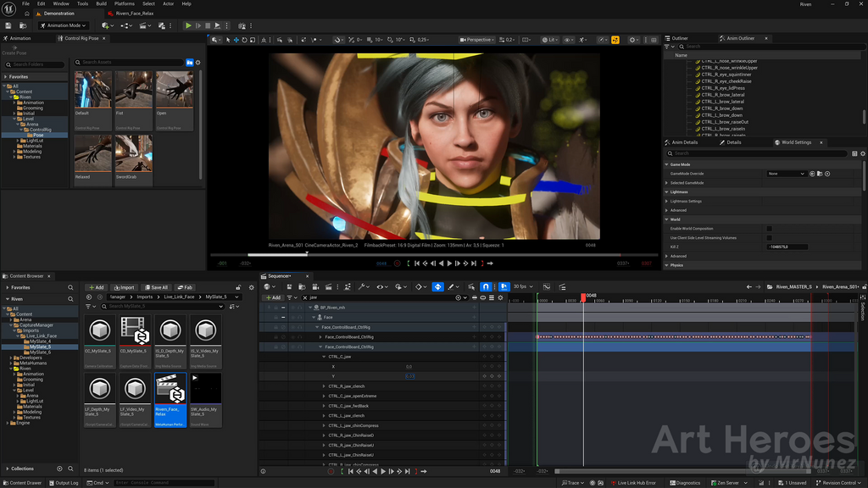
Task: Click the Add button in Content Browser
Action: point(97,288)
